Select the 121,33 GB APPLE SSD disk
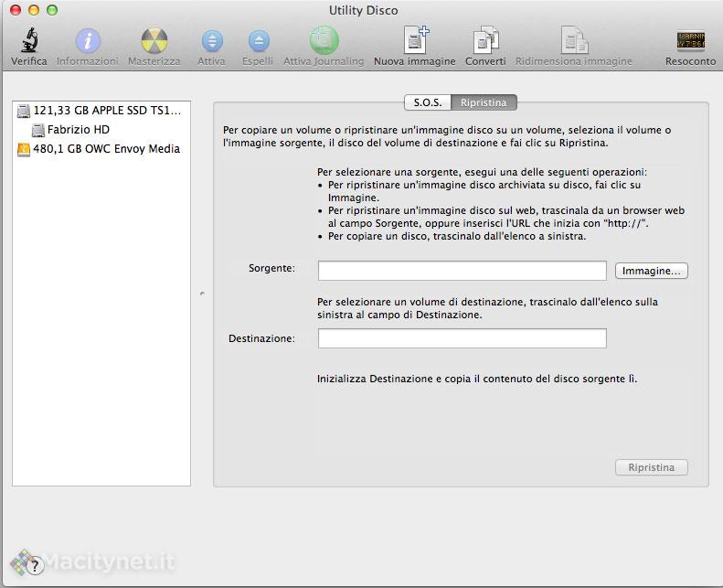 101,111
